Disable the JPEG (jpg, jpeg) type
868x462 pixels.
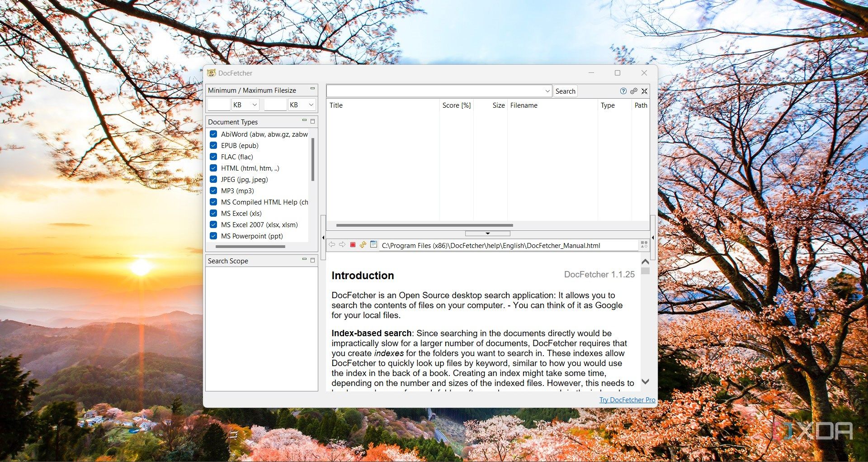pyautogui.click(x=213, y=179)
